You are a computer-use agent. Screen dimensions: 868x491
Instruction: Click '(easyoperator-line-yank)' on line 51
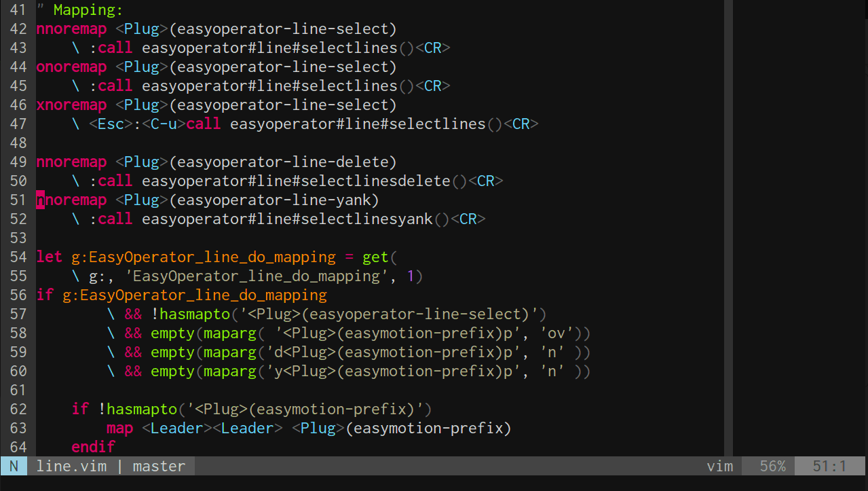point(274,200)
